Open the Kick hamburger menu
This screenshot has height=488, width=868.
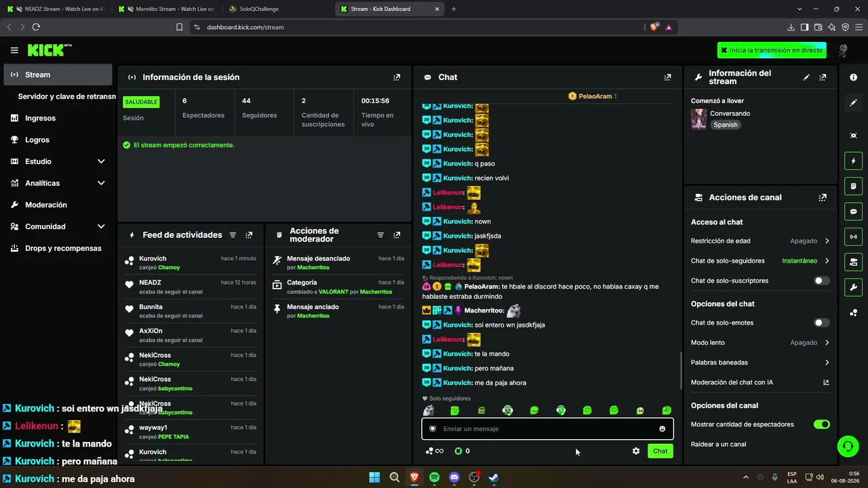click(x=14, y=50)
